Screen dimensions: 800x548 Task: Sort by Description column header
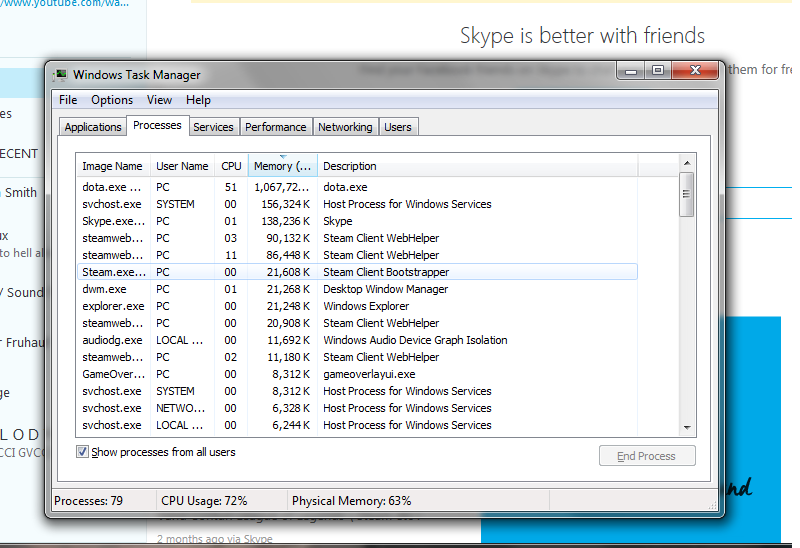478,166
